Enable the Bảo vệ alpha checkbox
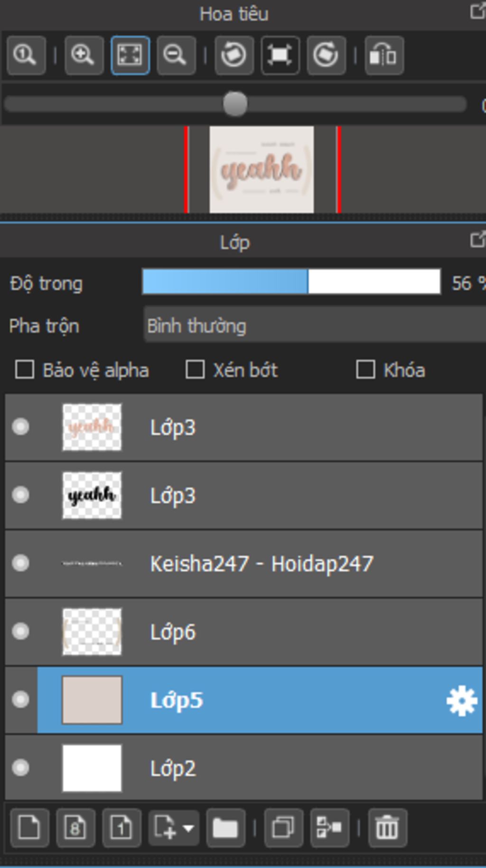 [x=25, y=370]
